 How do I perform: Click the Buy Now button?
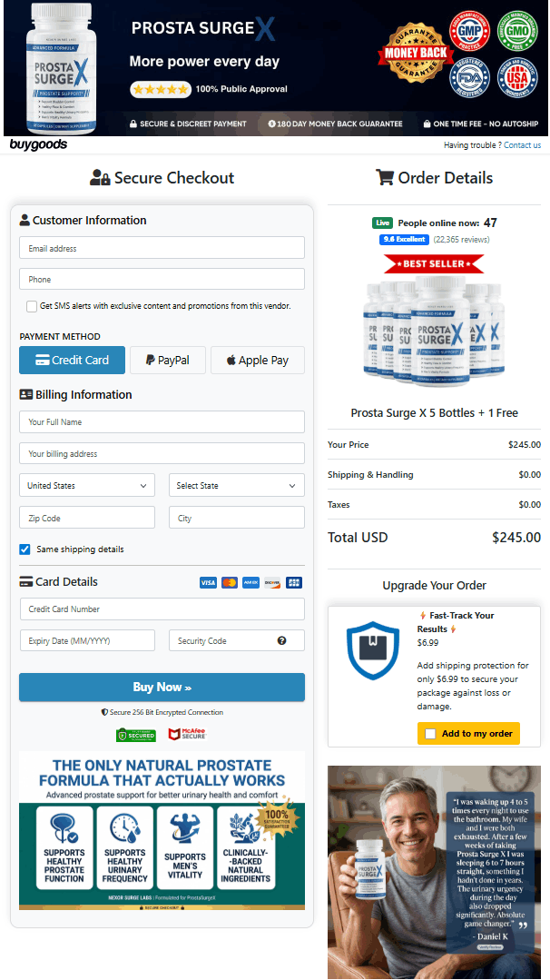[162, 687]
